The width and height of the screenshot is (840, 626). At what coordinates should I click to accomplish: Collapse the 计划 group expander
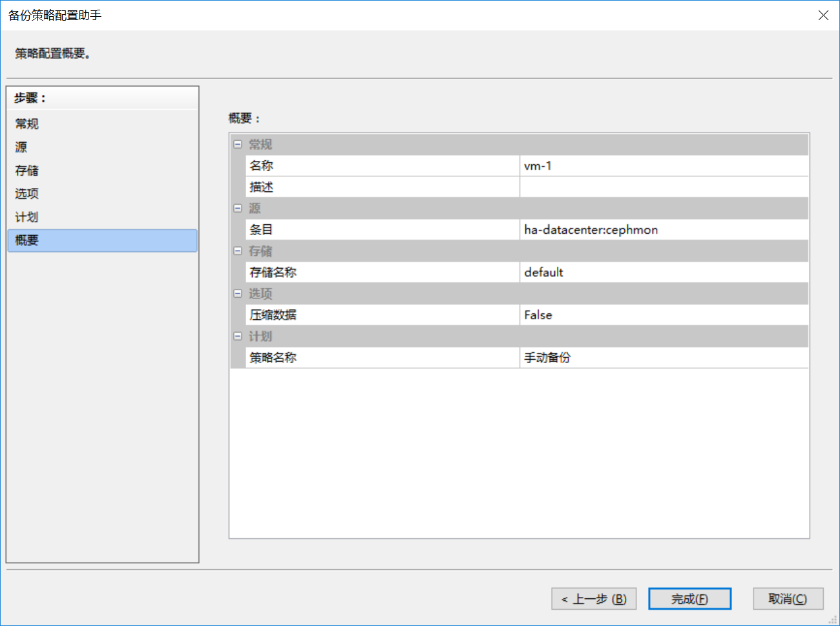tap(238, 337)
